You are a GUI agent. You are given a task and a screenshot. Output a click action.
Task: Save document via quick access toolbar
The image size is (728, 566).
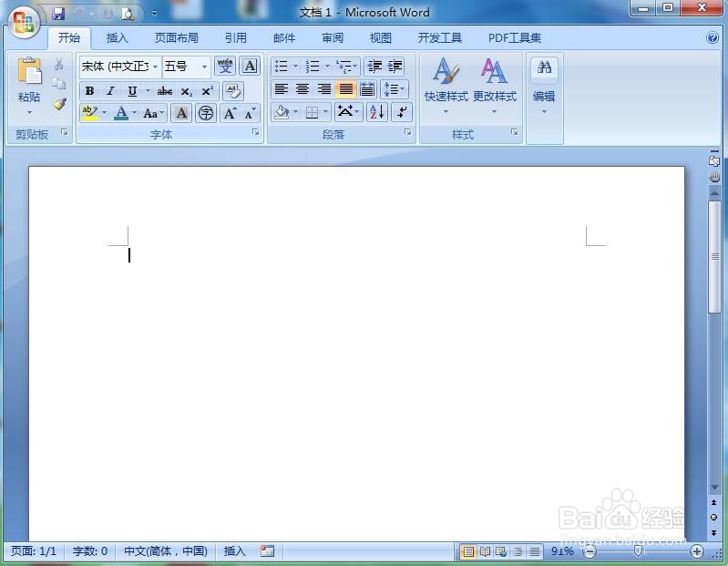(58, 14)
